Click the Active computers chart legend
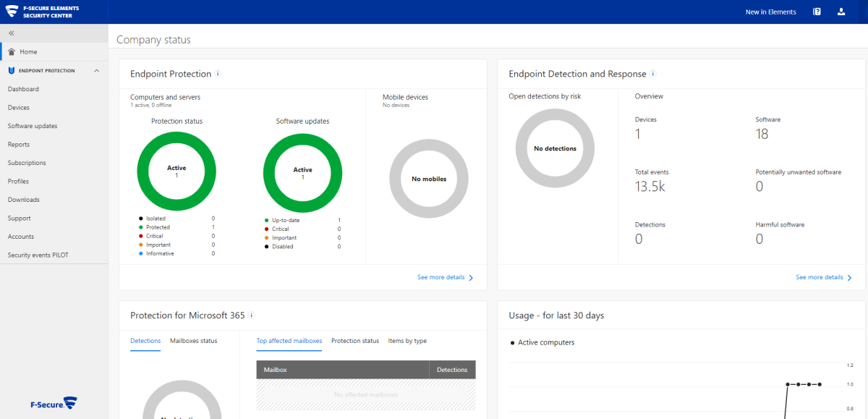868x419 pixels. tap(542, 342)
